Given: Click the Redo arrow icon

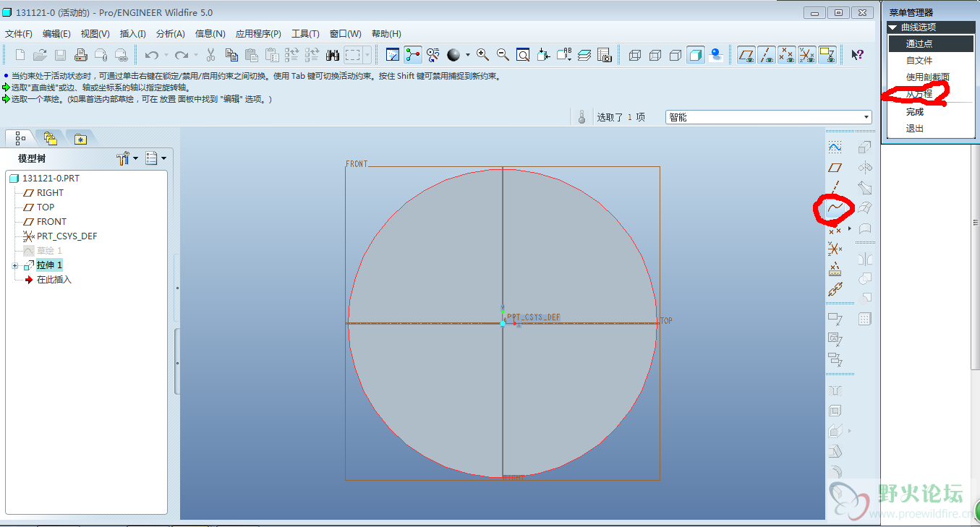Looking at the screenshot, I should pyautogui.click(x=182, y=55).
